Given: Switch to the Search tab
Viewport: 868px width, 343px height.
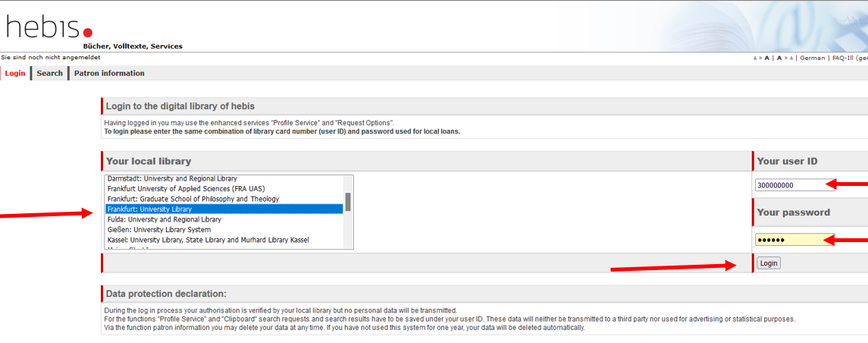Looking at the screenshot, I should coord(49,73).
